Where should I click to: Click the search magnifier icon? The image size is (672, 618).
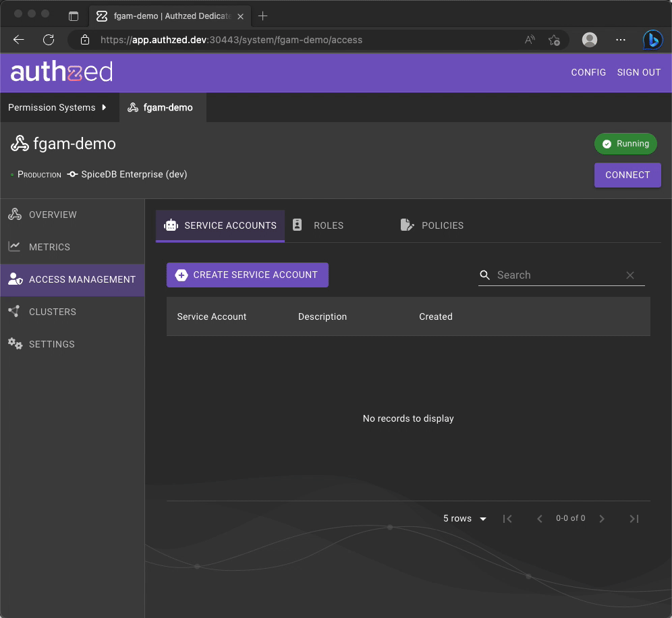point(484,275)
